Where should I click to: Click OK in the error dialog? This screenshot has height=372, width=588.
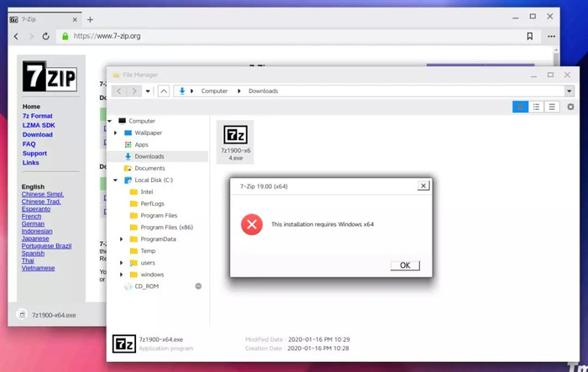coord(405,265)
